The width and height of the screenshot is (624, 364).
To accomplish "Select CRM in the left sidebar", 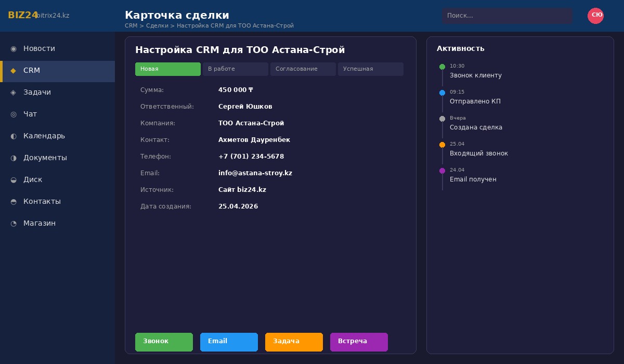I will [32, 70].
